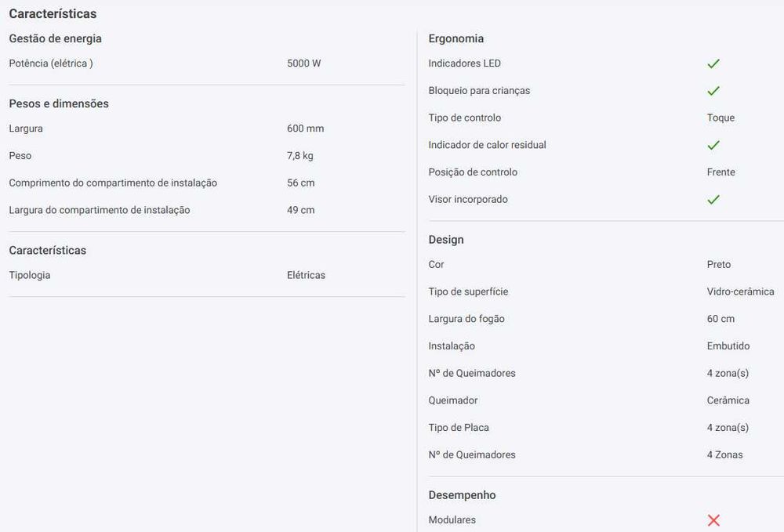Click the Preto color value
Image resolution: width=784 pixels, height=532 pixels.
tap(718, 265)
